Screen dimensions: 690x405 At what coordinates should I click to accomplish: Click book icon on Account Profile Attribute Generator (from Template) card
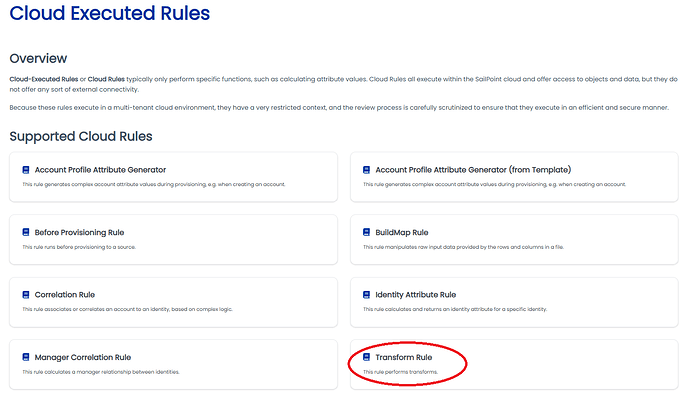[x=367, y=170]
